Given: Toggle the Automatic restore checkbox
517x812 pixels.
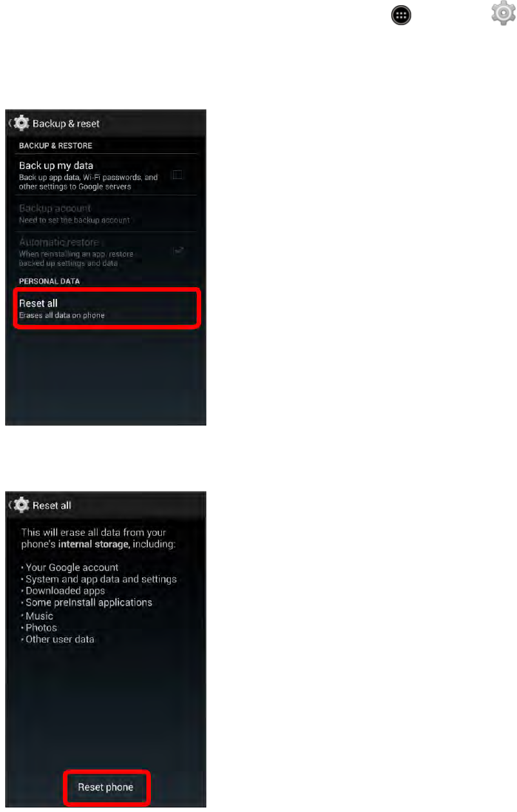Looking at the screenshot, I should click(x=178, y=251).
